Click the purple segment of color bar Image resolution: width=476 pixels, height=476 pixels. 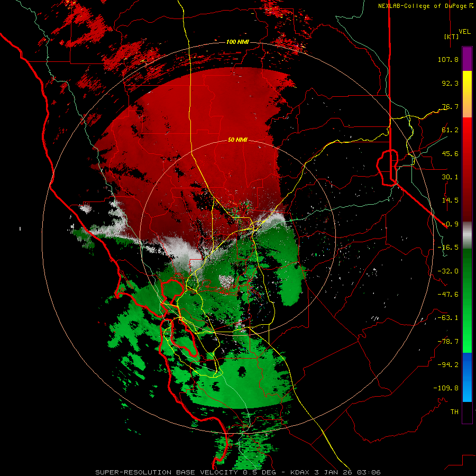467,59
